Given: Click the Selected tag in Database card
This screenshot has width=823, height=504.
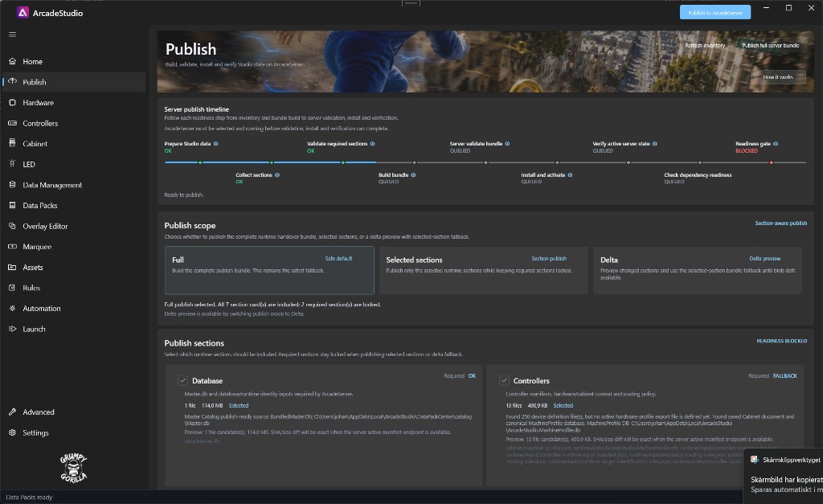Looking at the screenshot, I should [x=238, y=405].
